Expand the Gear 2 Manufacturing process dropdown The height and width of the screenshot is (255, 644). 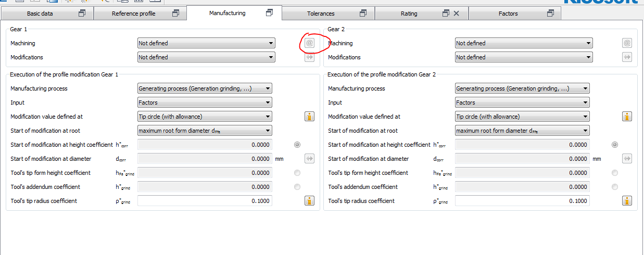pos(522,88)
